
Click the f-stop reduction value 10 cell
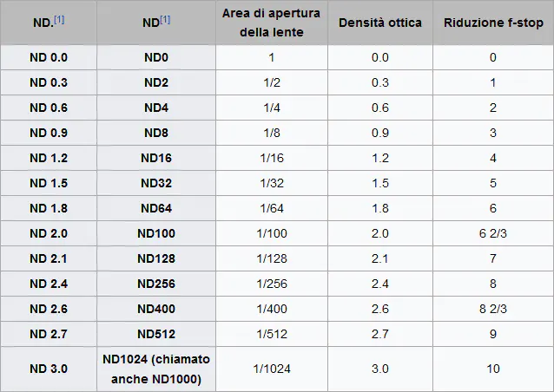pyautogui.click(x=493, y=369)
